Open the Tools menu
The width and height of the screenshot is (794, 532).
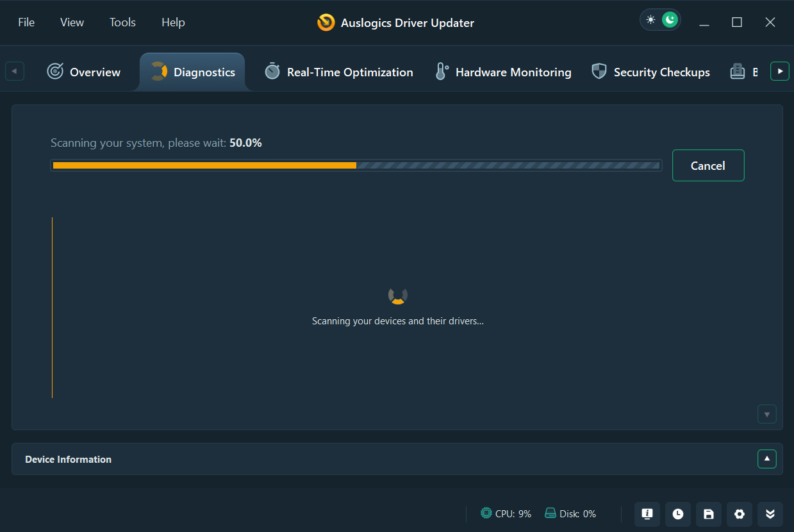pos(122,22)
